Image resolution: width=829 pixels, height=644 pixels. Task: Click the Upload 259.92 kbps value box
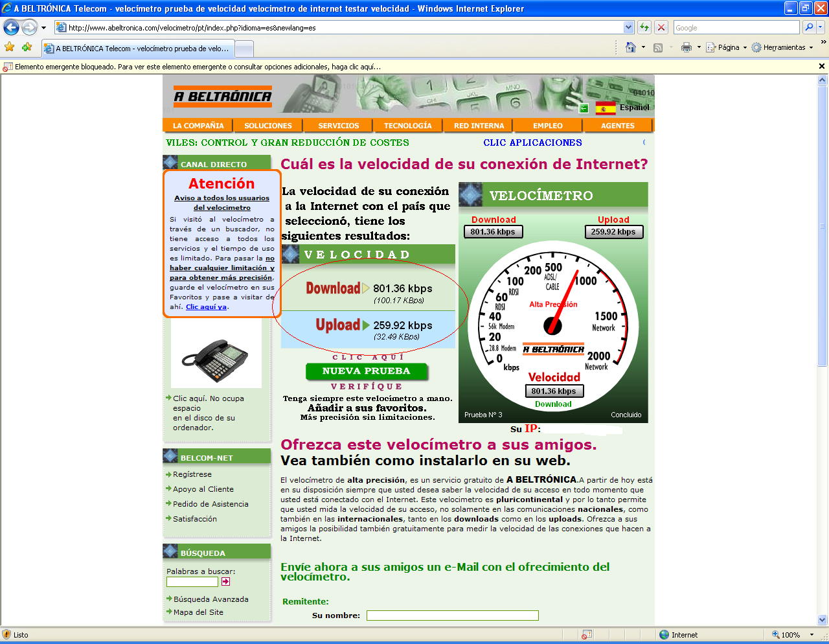point(613,232)
